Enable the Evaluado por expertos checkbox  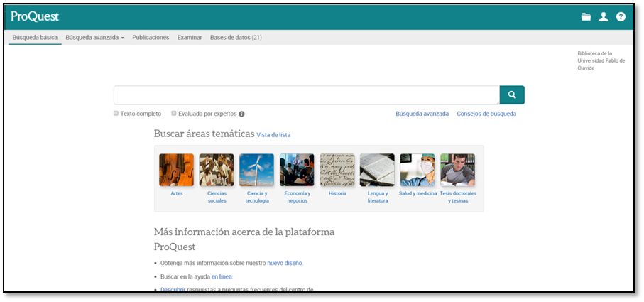click(x=174, y=113)
